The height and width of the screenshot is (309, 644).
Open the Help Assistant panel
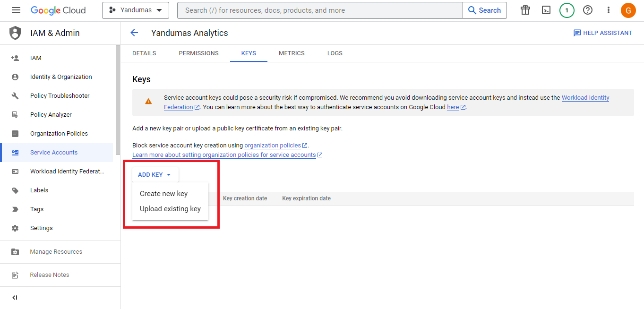602,33
